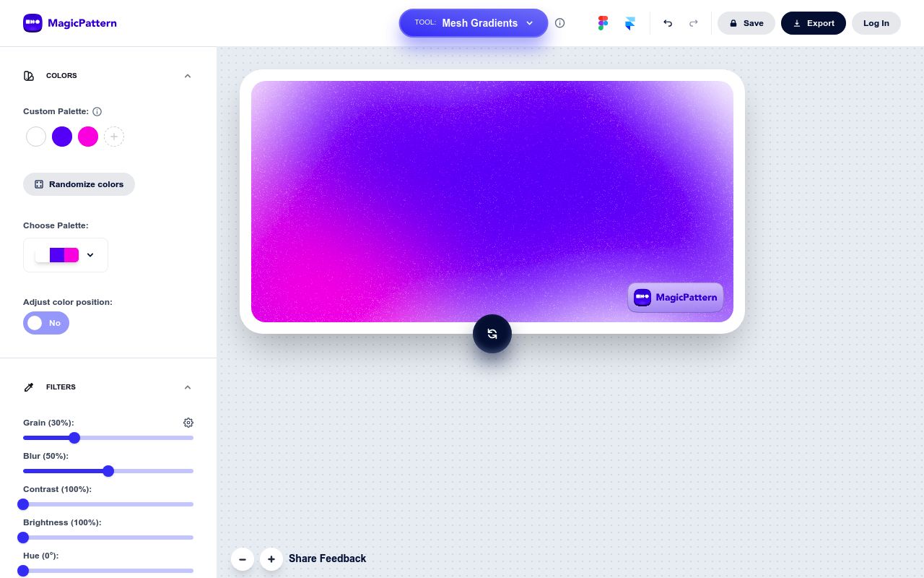This screenshot has height=578, width=924.
Task: Click the regenerate gradient refresh button
Action: tap(492, 334)
